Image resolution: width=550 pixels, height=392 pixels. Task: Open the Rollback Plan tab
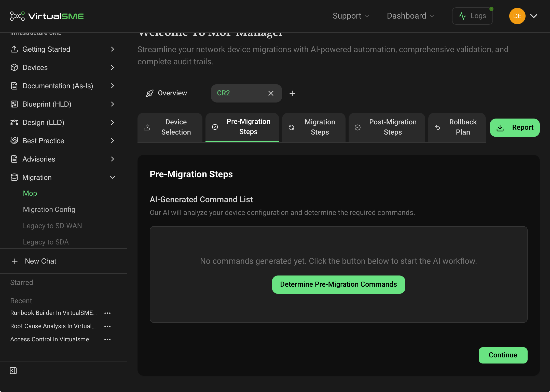(x=457, y=127)
